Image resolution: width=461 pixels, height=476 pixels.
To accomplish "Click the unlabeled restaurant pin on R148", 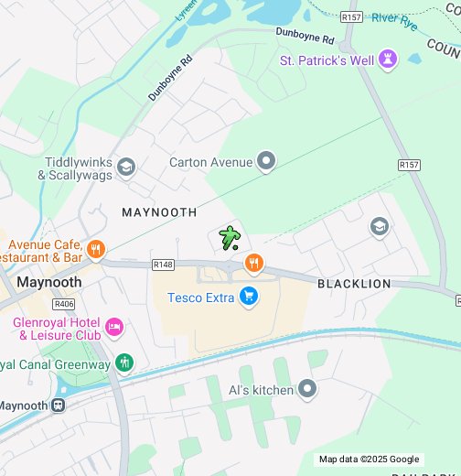I will point(254,264).
